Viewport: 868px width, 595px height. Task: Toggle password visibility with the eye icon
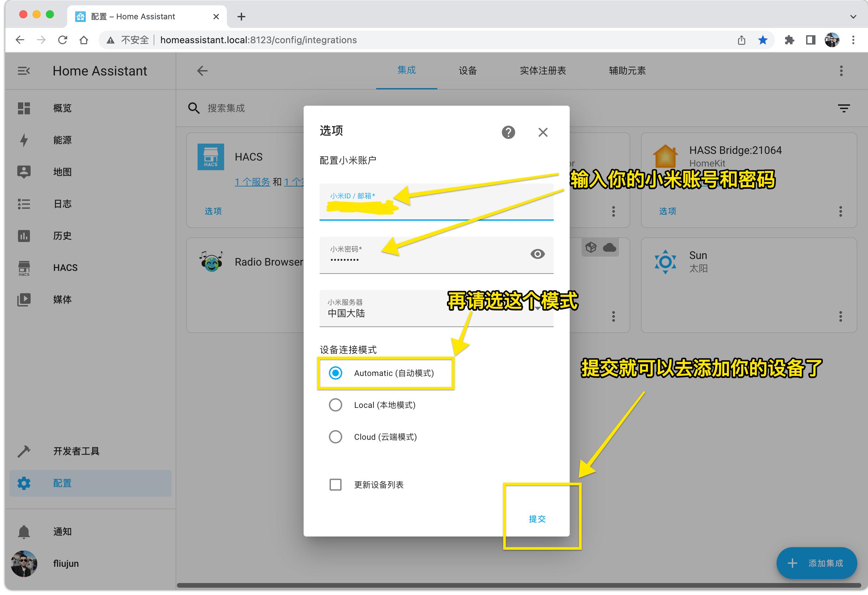coord(538,254)
